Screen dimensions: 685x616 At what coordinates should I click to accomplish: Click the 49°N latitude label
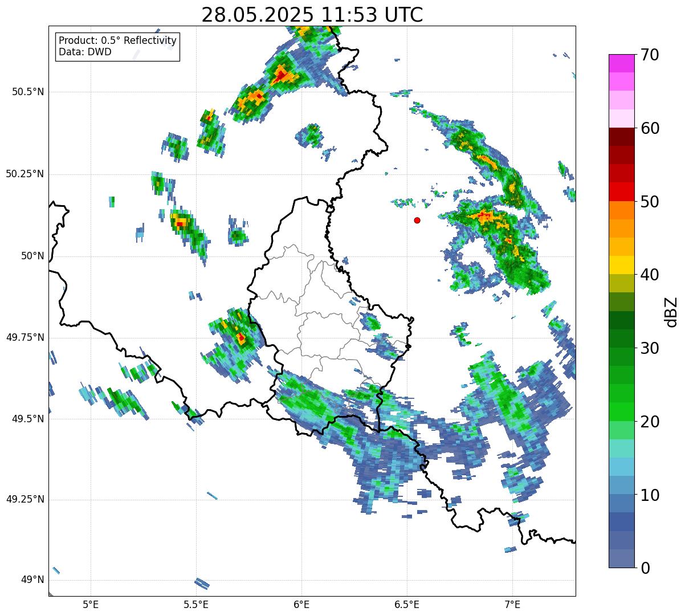pyautogui.click(x=32, y=580)
